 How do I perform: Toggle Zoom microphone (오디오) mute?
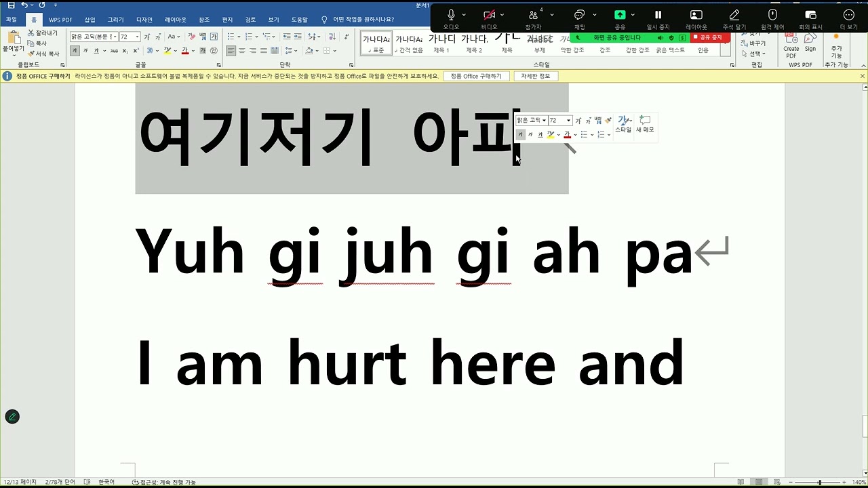coord(451,15)
